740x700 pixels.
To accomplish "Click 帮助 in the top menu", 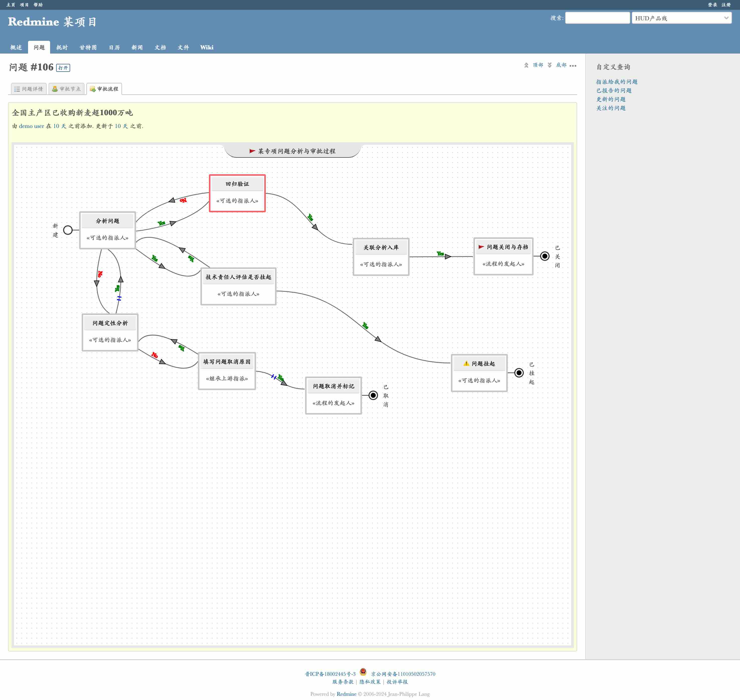I will [38, 5].
